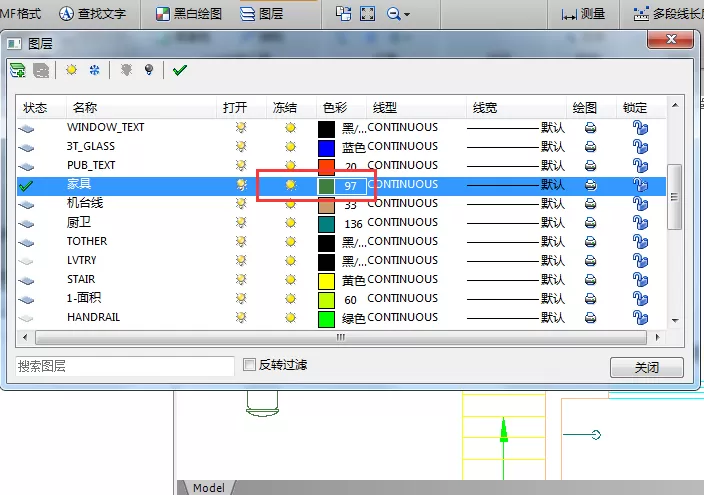Click black color swatch of WINDOW_TEXT layer

point(326,129)
